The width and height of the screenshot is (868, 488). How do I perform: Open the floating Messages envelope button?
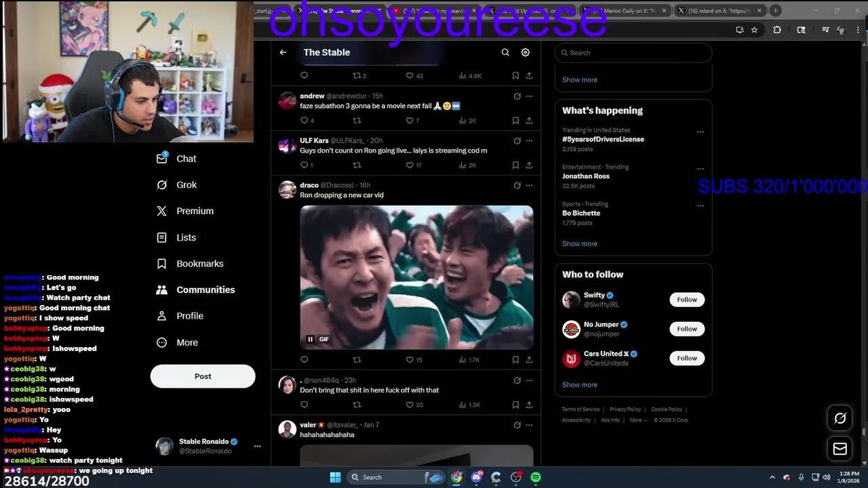pyautogui.click(x=840, y=449)
